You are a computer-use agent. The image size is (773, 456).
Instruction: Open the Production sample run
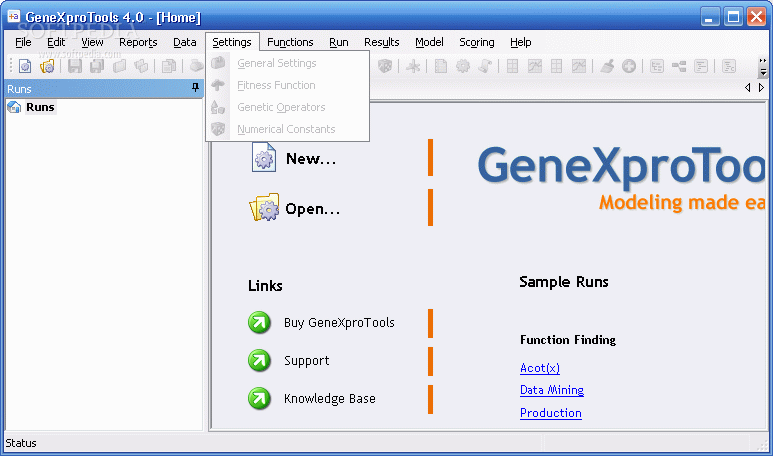551,413
